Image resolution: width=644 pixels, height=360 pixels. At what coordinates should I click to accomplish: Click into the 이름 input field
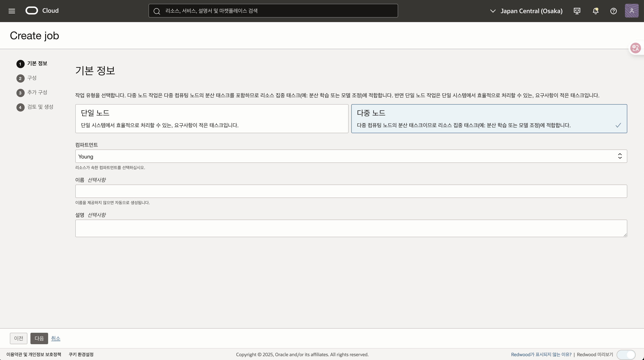pyautogui.click(x=351, y=191)
